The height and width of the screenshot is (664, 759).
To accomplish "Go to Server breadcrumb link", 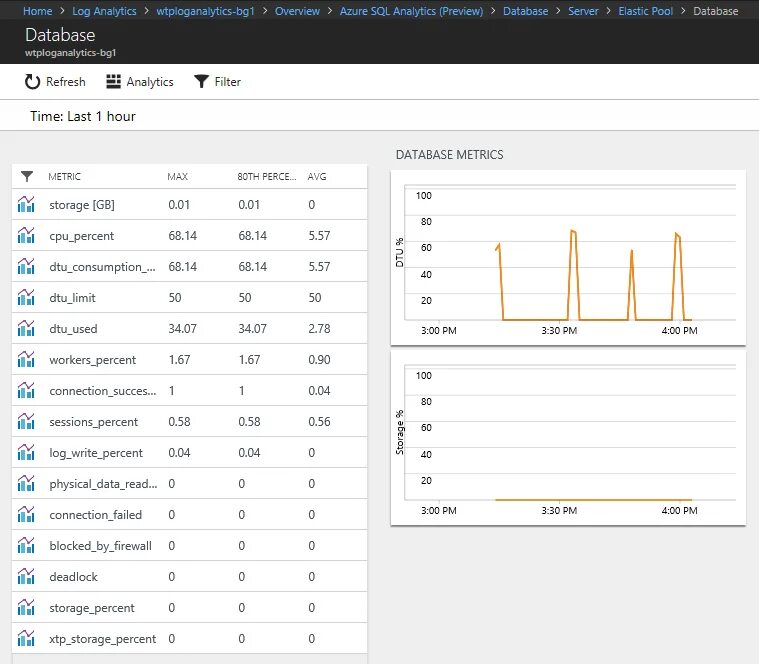I will coord(583,11).
